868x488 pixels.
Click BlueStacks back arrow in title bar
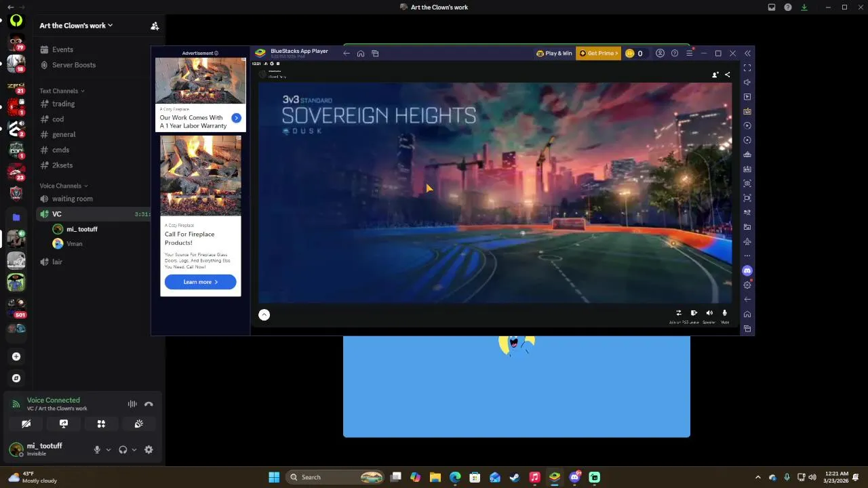[346, 54]
